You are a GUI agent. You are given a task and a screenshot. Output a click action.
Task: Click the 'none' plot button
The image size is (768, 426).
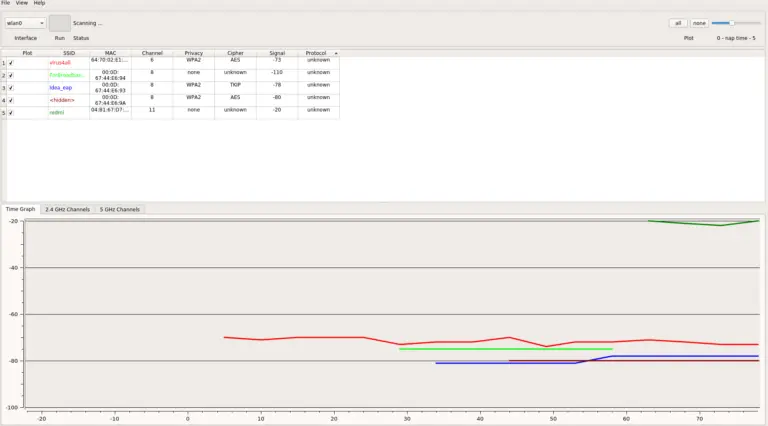click(x=699, y=22)
